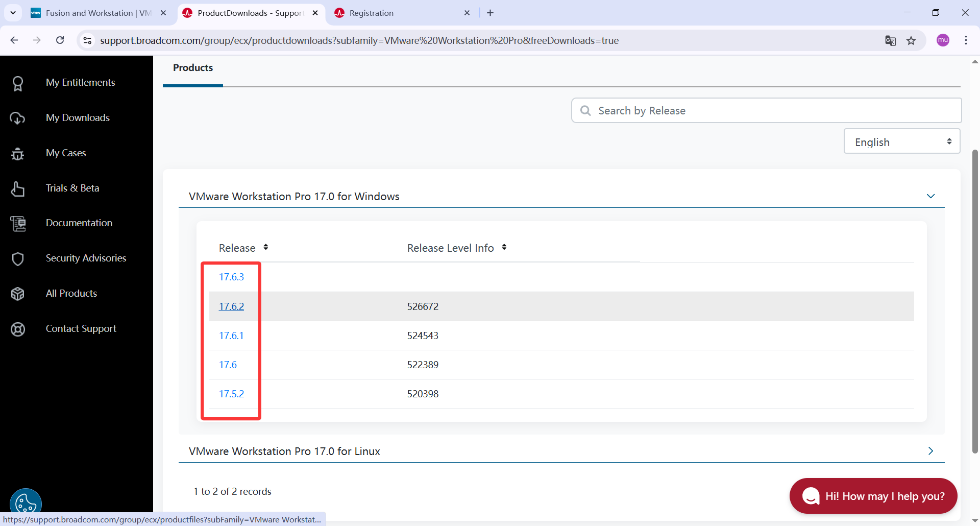Go to Documentation
This screenshot has height=526, width=980.
pyautogui.click(x=79, y=223)
